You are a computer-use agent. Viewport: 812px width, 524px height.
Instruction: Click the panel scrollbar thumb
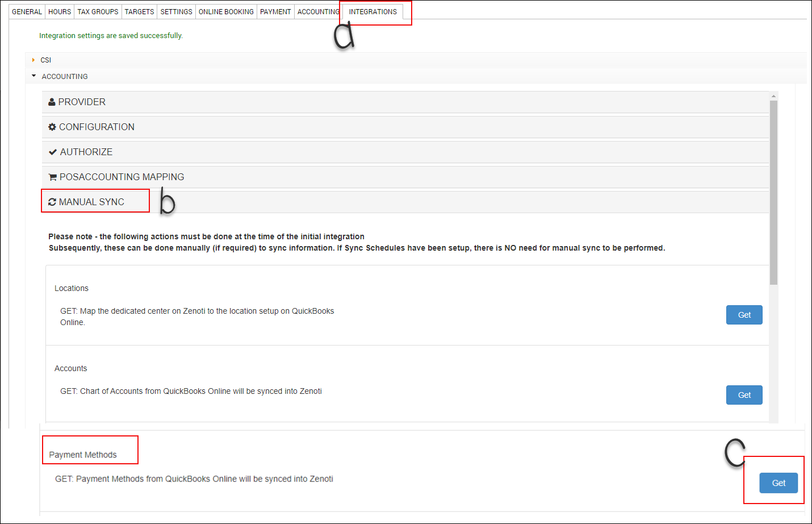(773, 192)
